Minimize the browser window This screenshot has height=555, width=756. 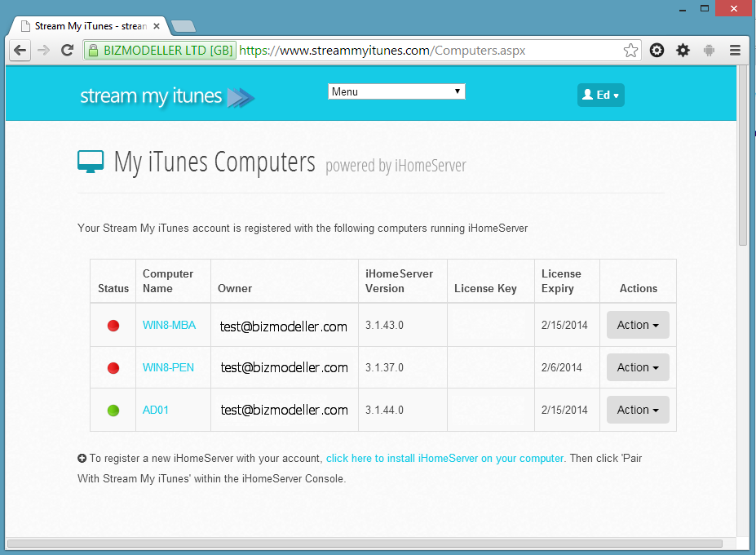click(683, 9)
